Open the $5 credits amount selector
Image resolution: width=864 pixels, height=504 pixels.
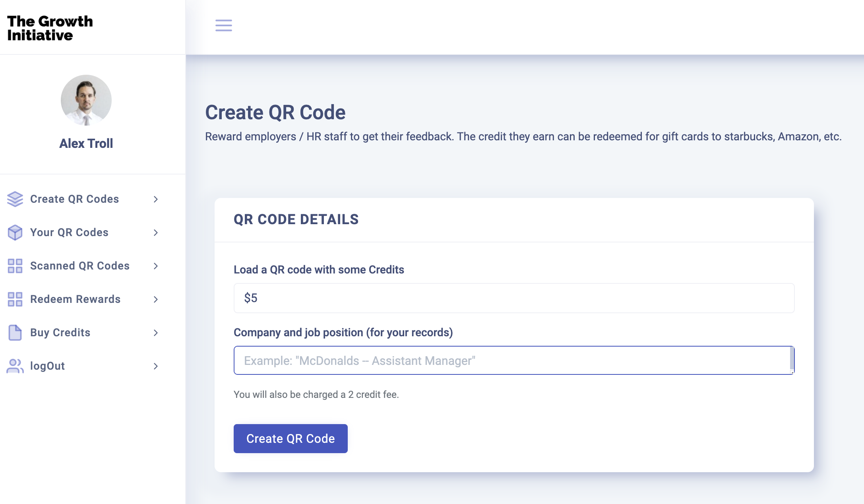514,298
